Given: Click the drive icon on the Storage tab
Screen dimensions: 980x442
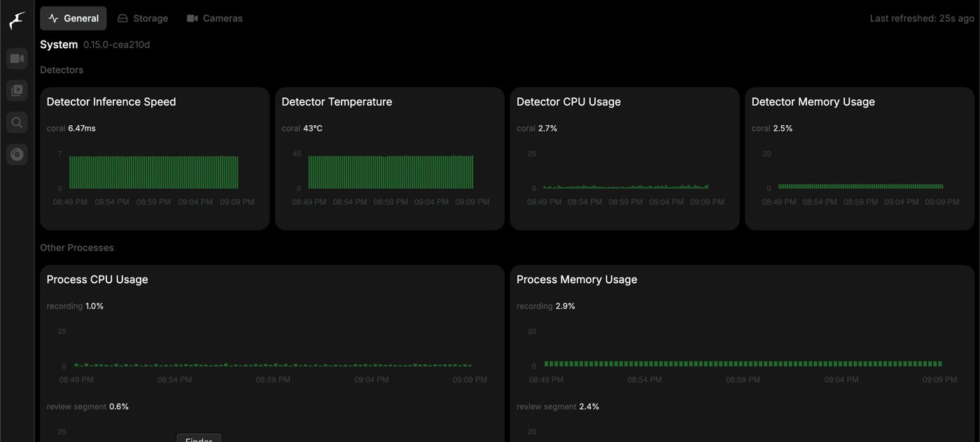Looking at the screenshot, I should click(x=123, y=18).
